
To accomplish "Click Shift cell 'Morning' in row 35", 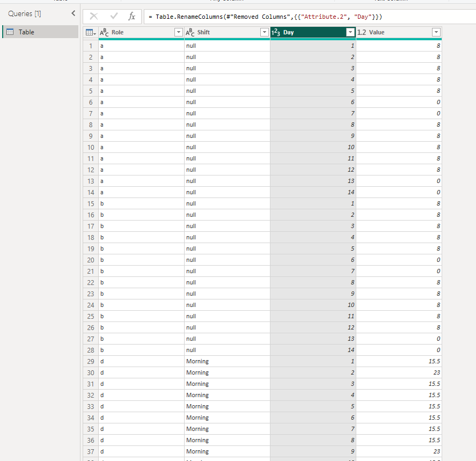I will tap(227, 429).
